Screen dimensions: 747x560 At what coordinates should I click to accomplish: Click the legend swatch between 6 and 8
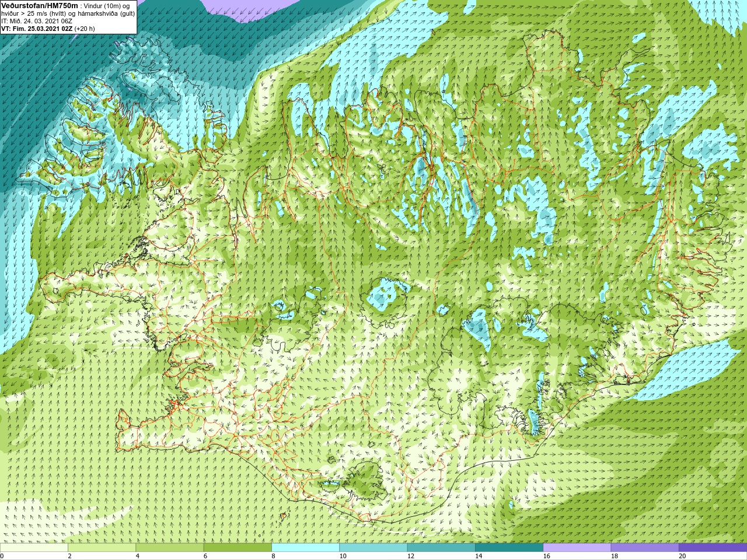(238, 548)
